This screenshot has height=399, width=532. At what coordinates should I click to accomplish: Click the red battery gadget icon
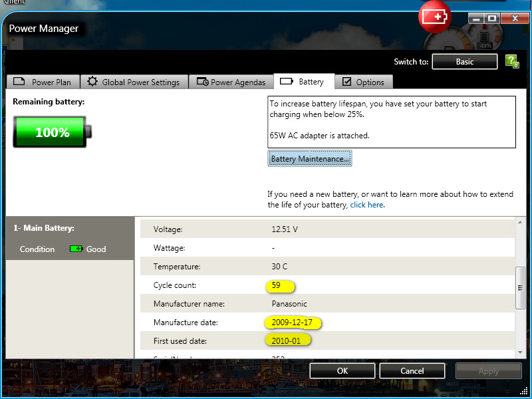(434, 17)
